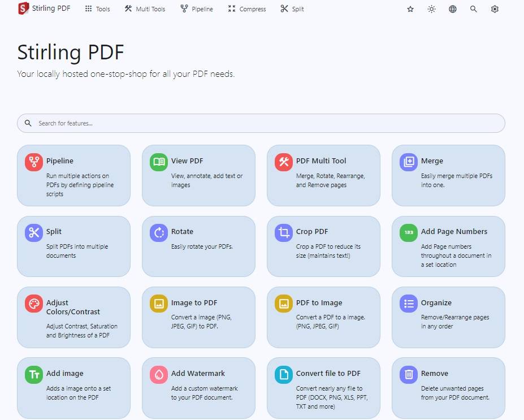Image resolution: width=524 pixels, height=420 pixels.
Task: Open the Image to PDF title
Action: point(194,303)
